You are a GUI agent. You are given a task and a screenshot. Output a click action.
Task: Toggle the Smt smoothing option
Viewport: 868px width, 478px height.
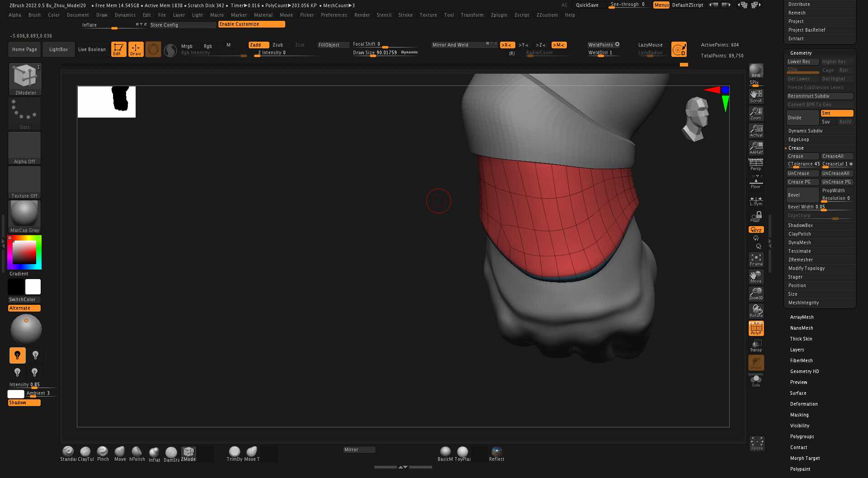pyautogui.click(x=837, y=113)
